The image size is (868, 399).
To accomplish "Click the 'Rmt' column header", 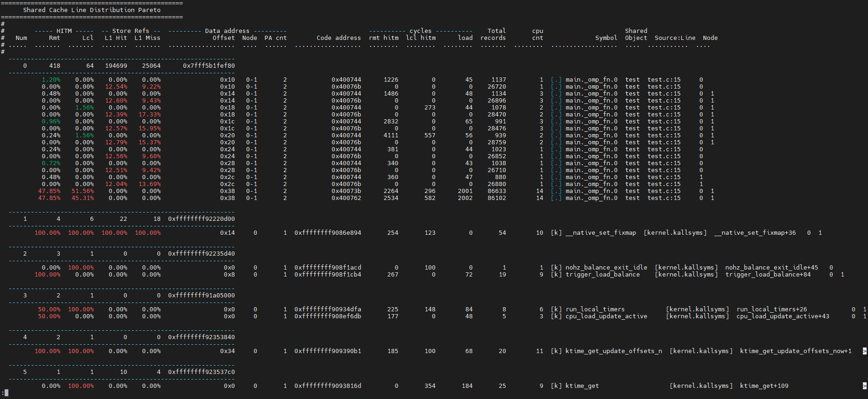I will pos(55,38).
